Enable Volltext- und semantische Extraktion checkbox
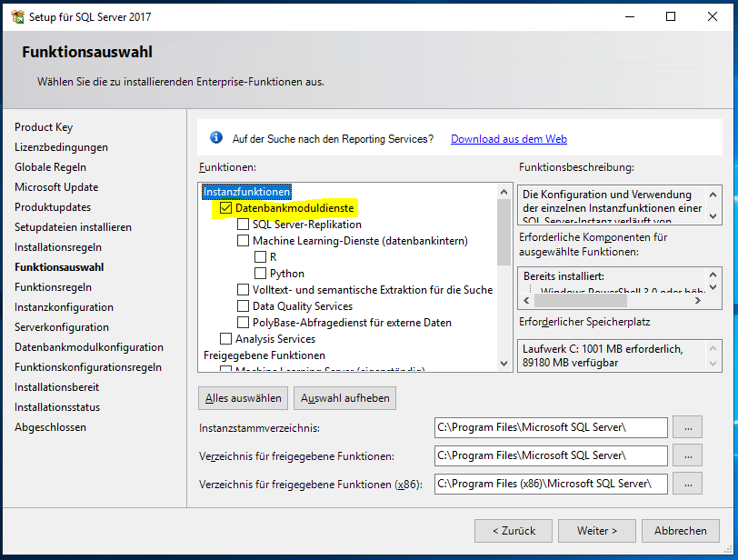The width and height of the screenshot is (738, 560). (243, 289)
